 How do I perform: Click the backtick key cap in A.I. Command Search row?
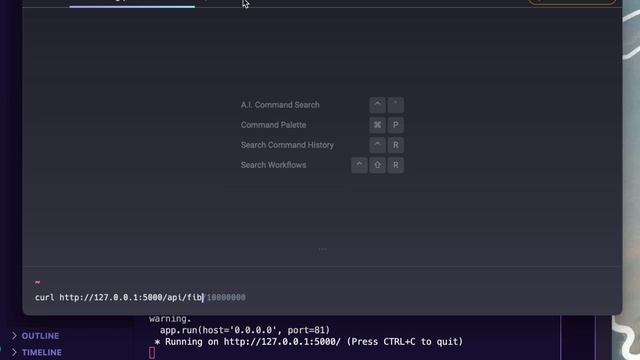pyautogui.click(x=396, y=105)
